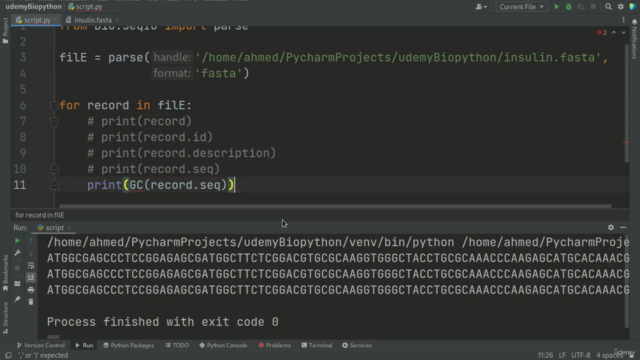
Task: Open the Project tool window sidebar
Action: point(5,31)
